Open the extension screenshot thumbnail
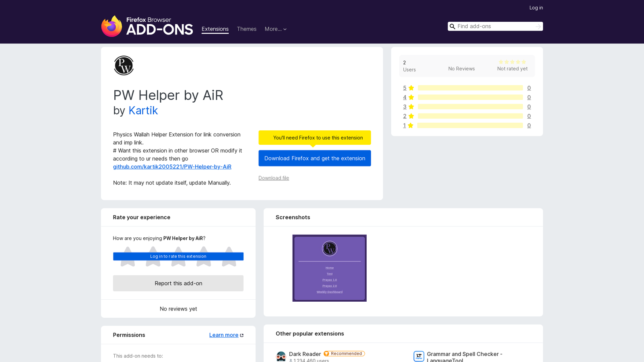Screen dimensions: 644x362 click(330, 268)
